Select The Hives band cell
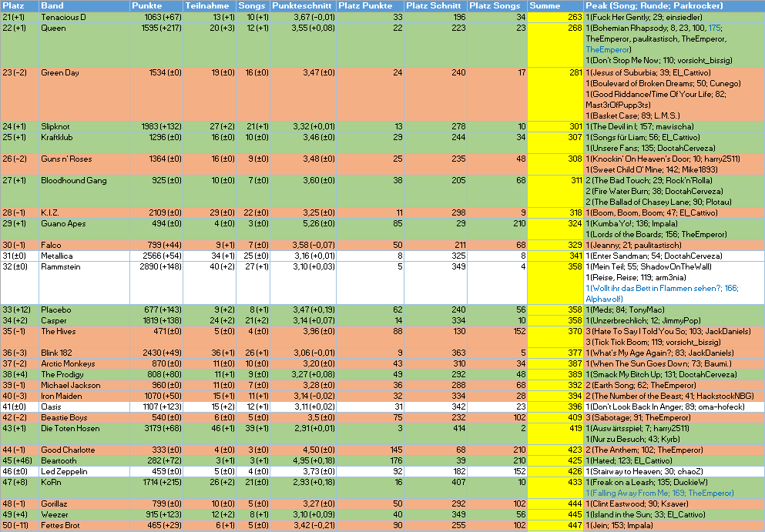Screen dimensions: 765x532 [x=85, y=336]
